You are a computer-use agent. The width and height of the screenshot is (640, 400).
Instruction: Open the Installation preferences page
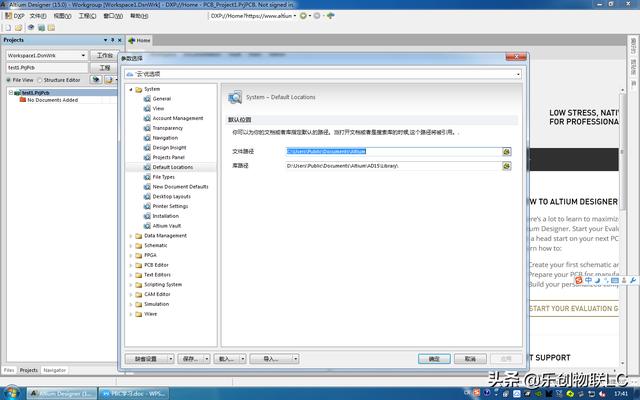pos(165,216)
